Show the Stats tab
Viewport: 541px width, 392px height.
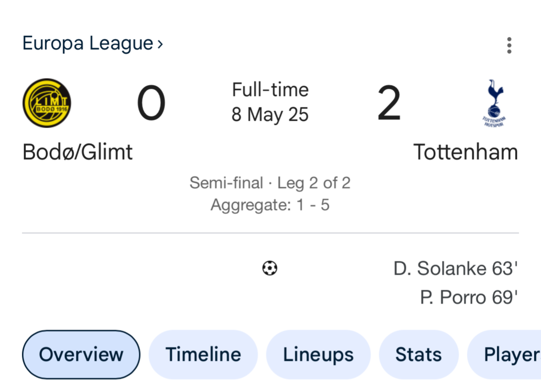[419, 355]
